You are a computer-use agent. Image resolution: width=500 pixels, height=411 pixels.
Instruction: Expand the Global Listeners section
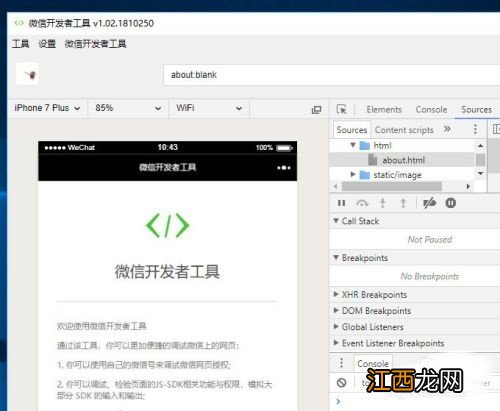tap(336, 327)
